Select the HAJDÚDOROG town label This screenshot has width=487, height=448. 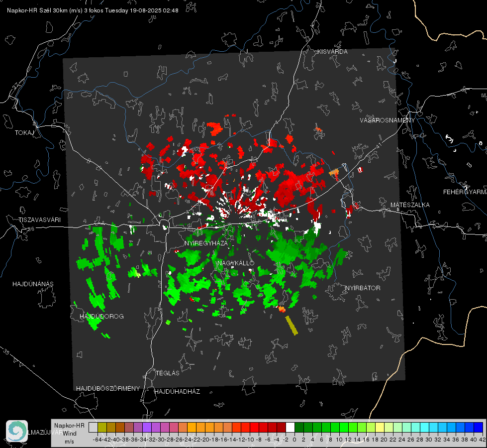(101, 316)
